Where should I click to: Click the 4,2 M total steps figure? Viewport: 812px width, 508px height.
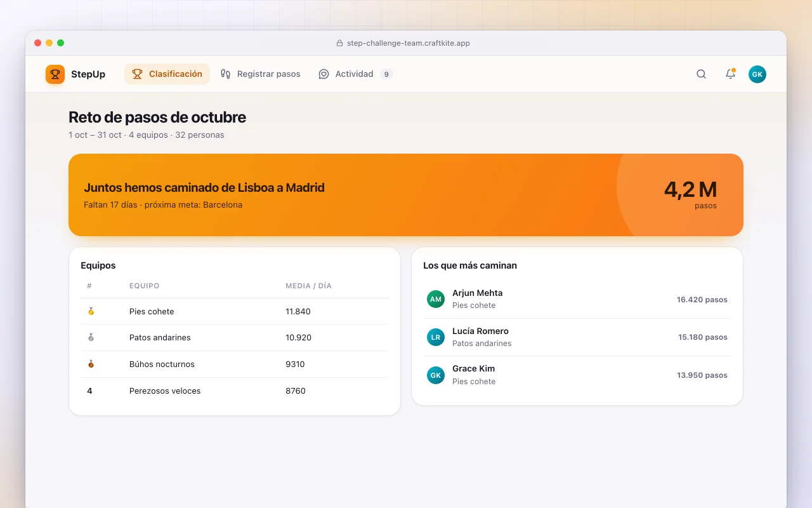click(x=690, y=189)
